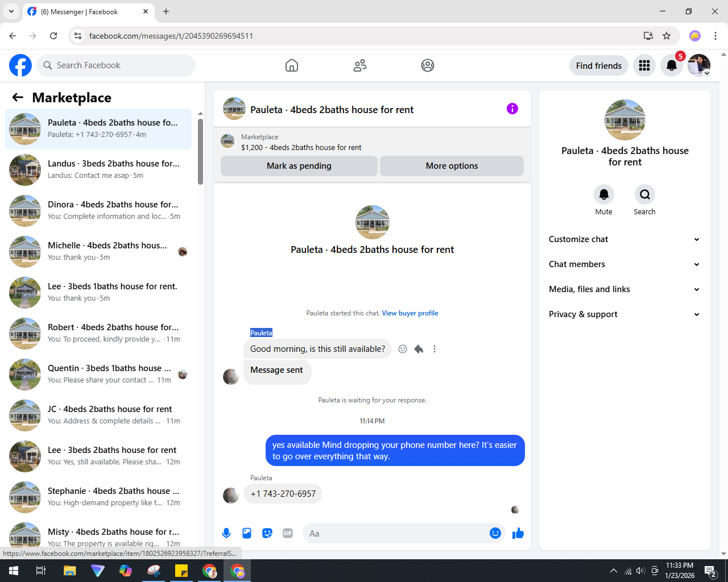Click the browser address bar URL
Screen dimensions: 728x582
click(171, 36)
